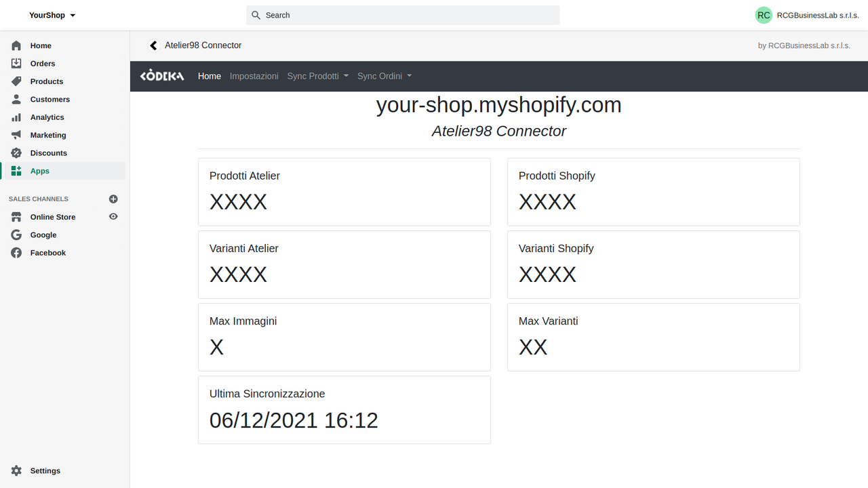This screenshot has width=868, height=488.
Task: Expand the Sync Prodotti dropdown
Action: tap(317, 76)
